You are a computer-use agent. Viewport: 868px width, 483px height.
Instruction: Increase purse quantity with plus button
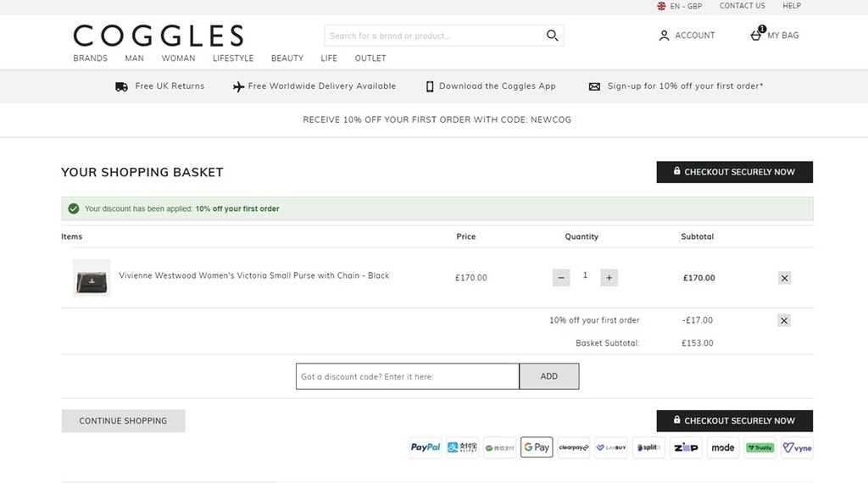pos(609,278)
